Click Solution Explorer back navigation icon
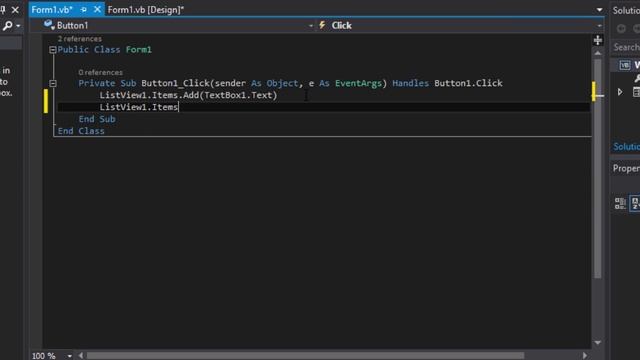640x360 pixels. [x=621, y=28]
